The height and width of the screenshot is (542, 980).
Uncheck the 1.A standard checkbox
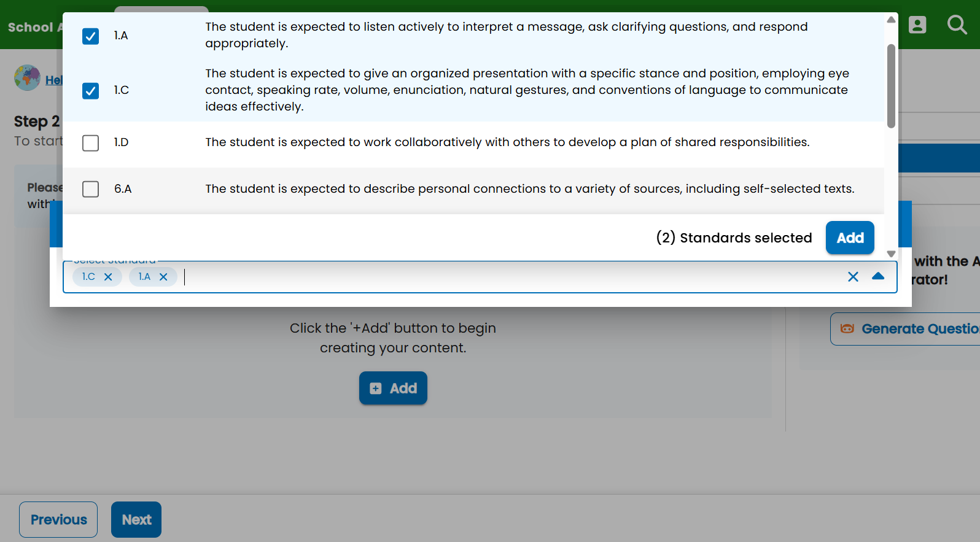coord(90,36)
